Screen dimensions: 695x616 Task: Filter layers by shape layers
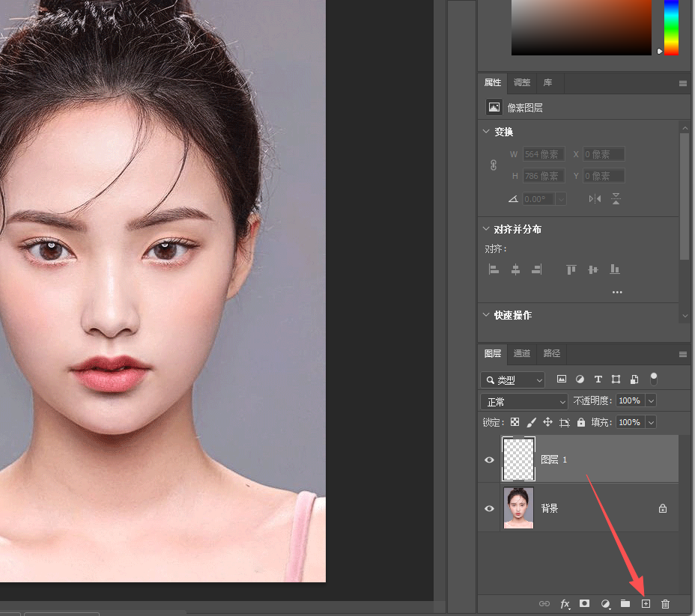click(x=616, y=379)
